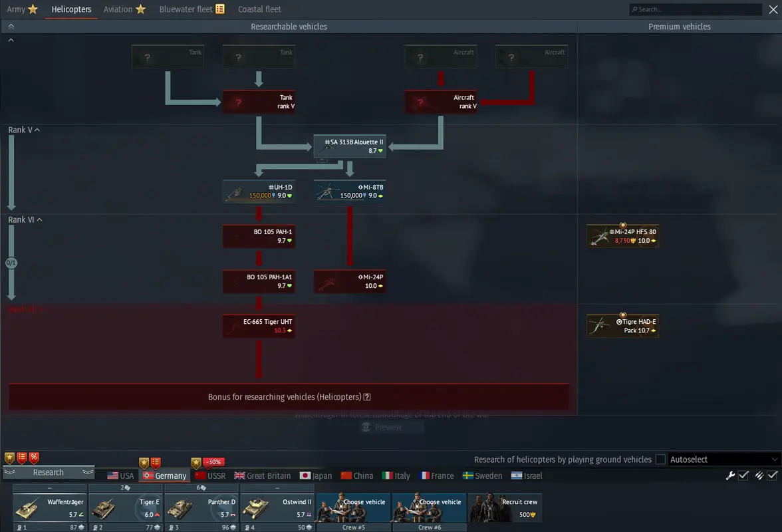Screen dimensions: 782x532
Task: Toggle research helicopters by ground vehicles checkbox
Action: (x=660, y=460)
